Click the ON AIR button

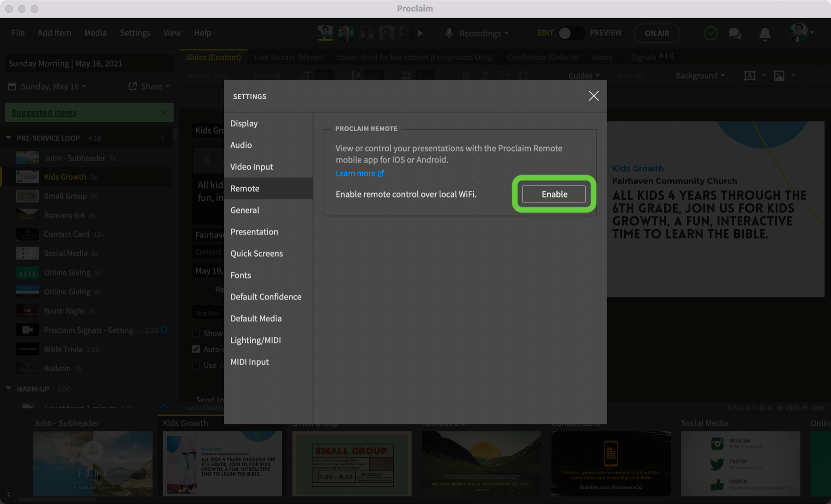click(x=656, y=33)
